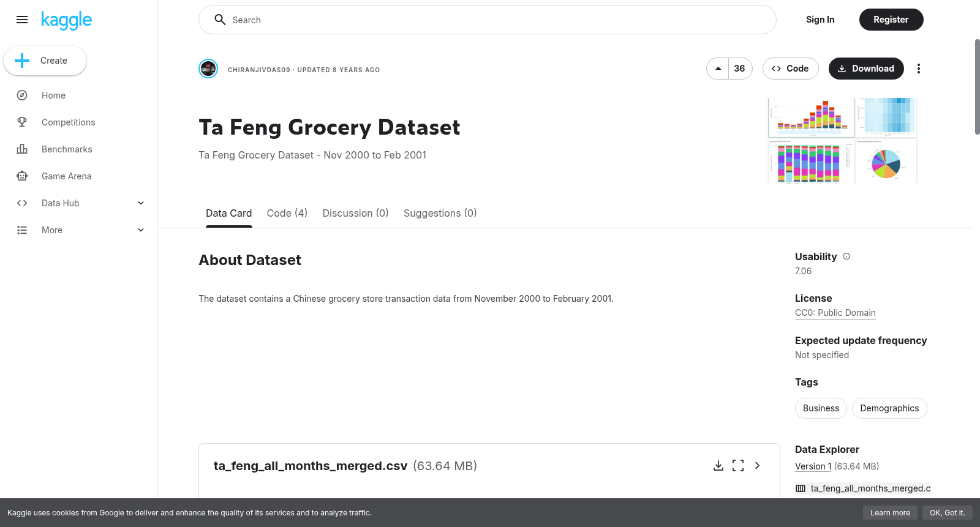Screen dimensions: 980x527
Task: Click the page vertical scrollbar
Action: click(x=977, y=87)
